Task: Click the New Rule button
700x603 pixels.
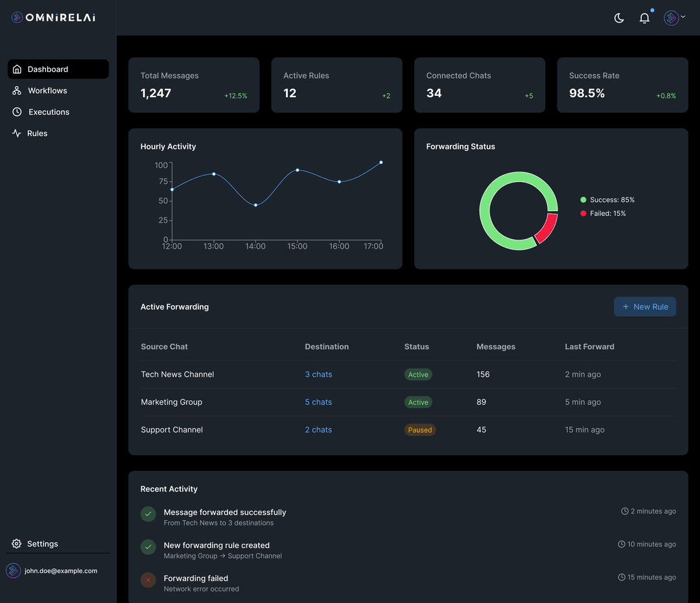Action: click(x=645, y=306)
